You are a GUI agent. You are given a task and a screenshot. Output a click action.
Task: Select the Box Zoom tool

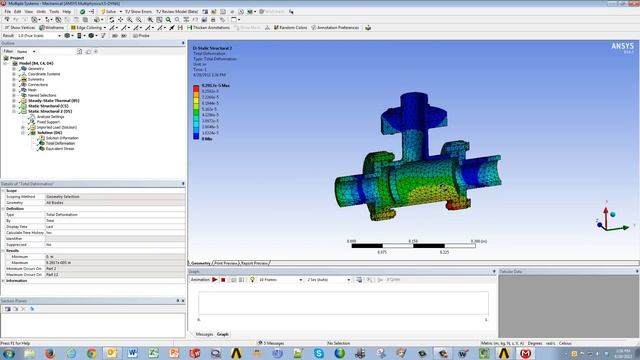139,20
